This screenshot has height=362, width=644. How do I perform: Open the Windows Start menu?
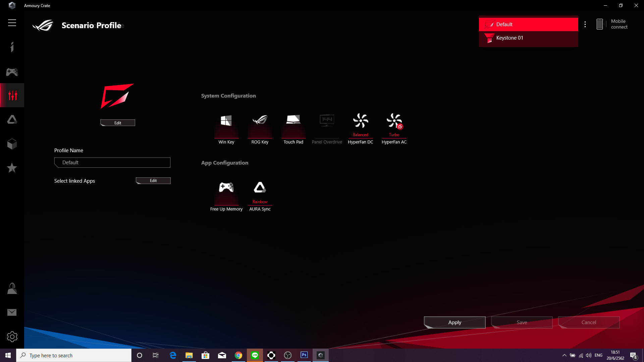[8, 355]
